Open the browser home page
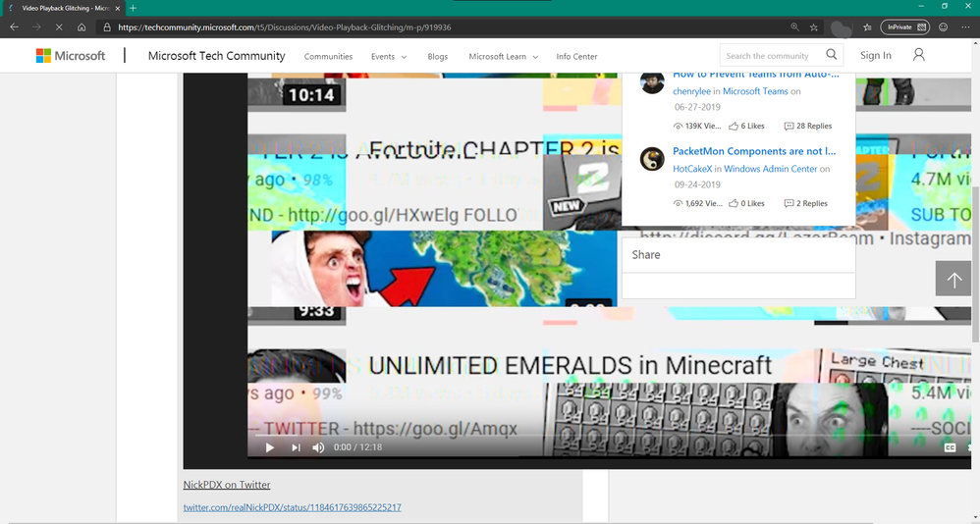The width and height of the screenshot is (980, 524). click(x=82, y=27)
